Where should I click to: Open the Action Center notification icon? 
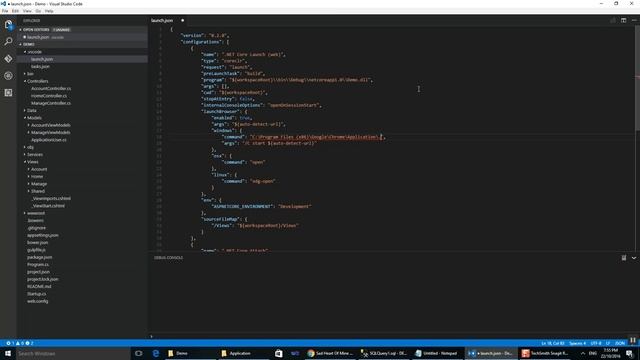630,353
